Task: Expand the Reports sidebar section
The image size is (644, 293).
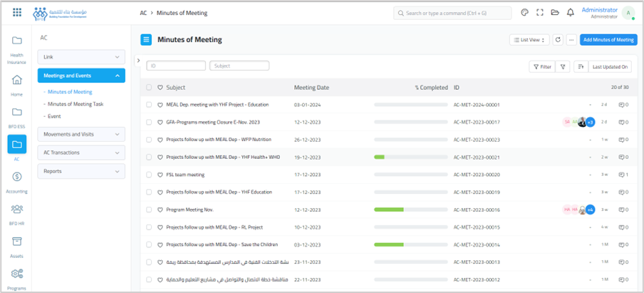Action: tap(83, 171)
